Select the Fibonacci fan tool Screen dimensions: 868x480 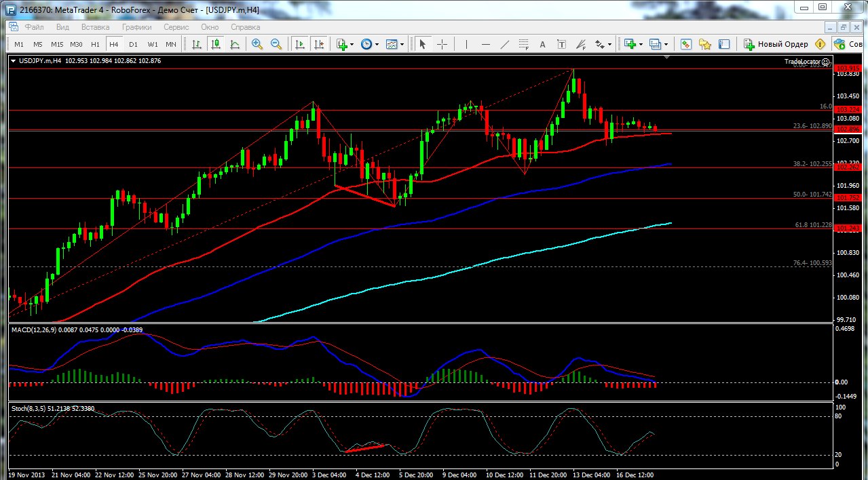[580, 44]
